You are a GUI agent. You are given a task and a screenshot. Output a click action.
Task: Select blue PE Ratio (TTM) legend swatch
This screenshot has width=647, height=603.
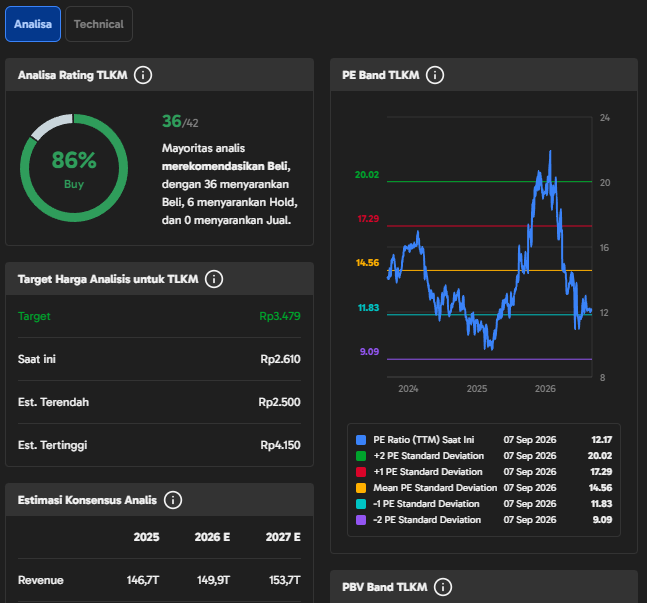(x=361, y=440)
